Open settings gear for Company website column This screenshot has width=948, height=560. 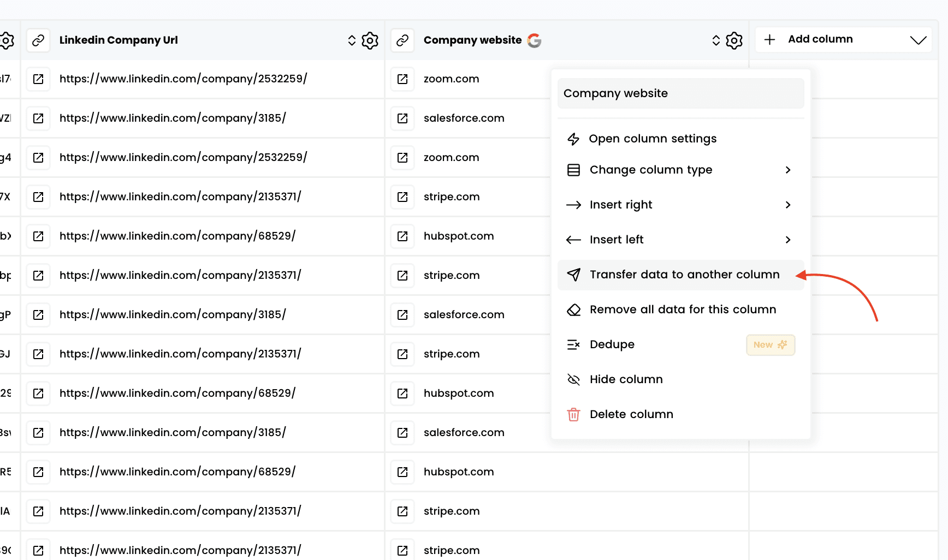point(734,40)
